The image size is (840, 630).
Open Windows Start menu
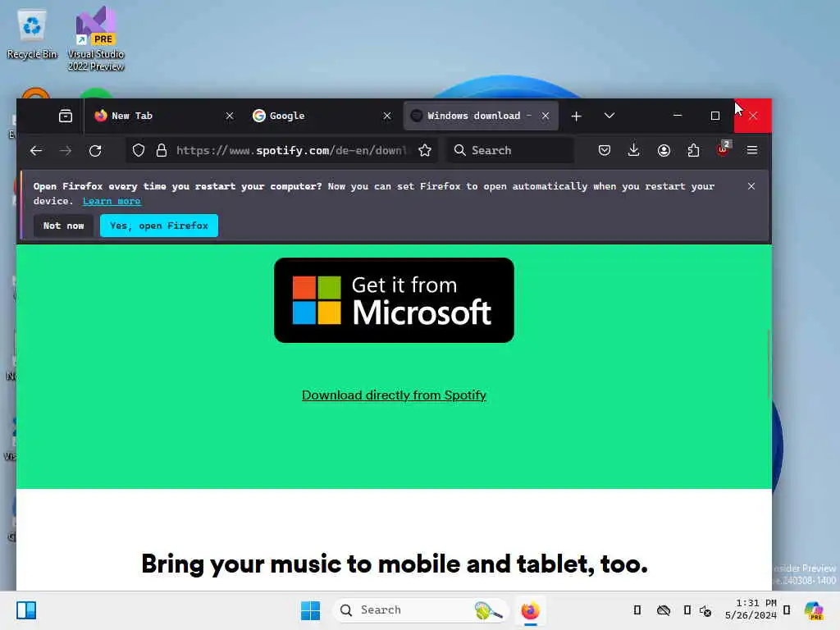click(310, 610)
